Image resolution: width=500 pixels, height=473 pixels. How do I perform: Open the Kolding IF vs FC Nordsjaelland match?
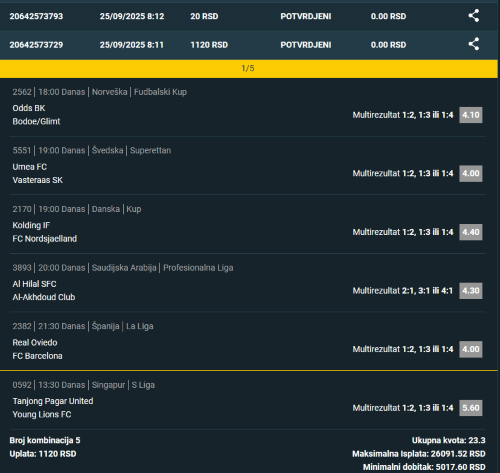tap(45, 232)
